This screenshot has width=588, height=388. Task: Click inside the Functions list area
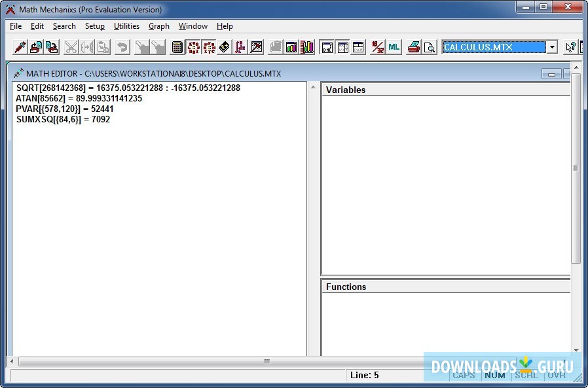click(446, 324)
